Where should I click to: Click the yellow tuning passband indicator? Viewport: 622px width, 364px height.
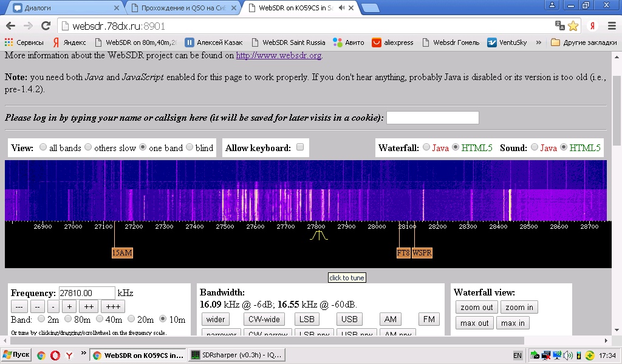(x=319, y=235)
